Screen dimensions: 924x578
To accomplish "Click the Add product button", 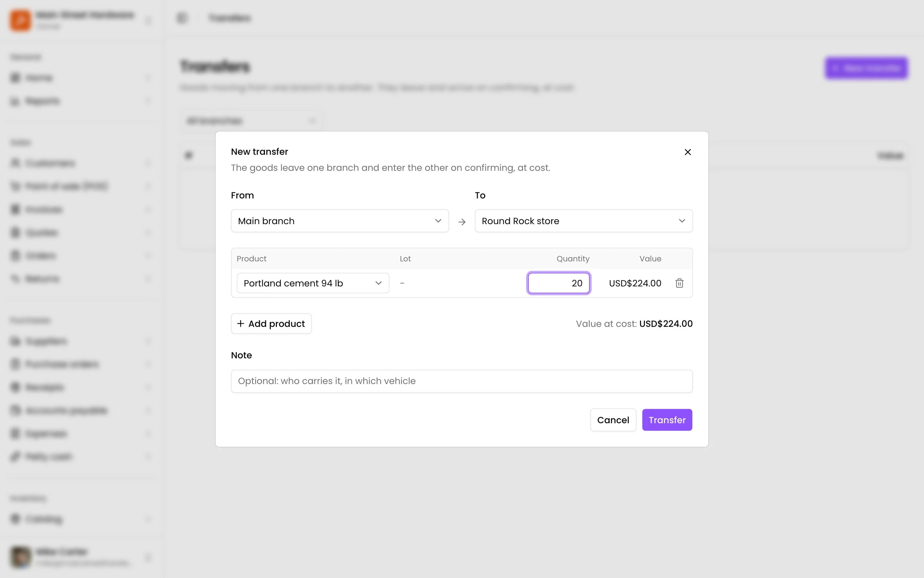I will click(x=271, y=324).
